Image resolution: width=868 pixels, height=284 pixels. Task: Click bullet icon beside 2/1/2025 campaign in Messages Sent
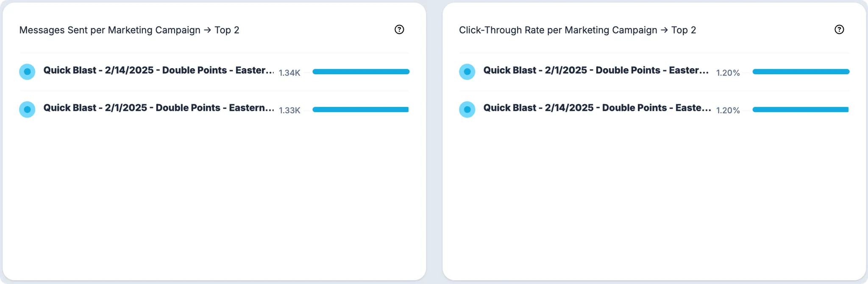coord(27,110)
